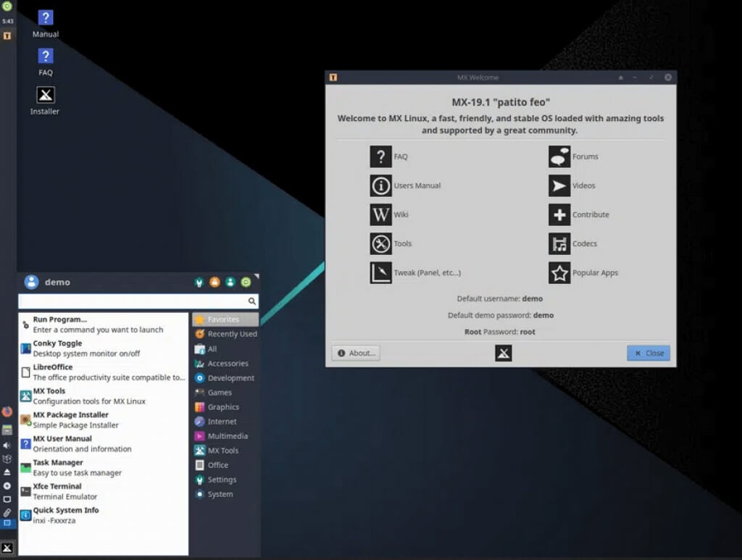Select the Office category
742x560 pixels.
coord(225,465)
